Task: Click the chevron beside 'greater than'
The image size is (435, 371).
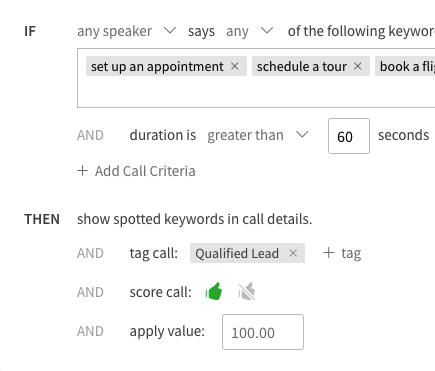Action: coord(302,135)
